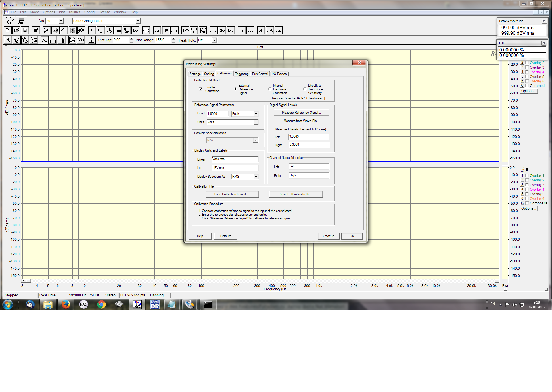Switch to the Run Control tab
Viewport: 552px width, 392px height.
click(x=260, y=74)
